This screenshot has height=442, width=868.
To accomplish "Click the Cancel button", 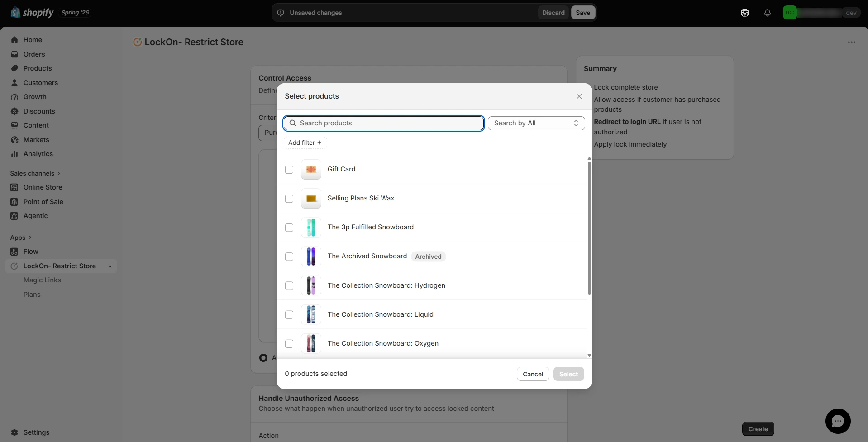I will 533,374.
